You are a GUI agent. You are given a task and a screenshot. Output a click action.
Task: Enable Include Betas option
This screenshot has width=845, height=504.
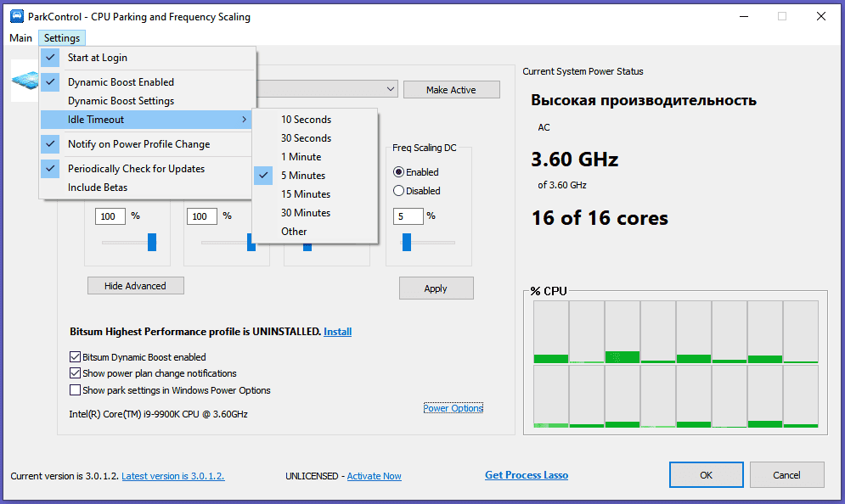(147, 188)
